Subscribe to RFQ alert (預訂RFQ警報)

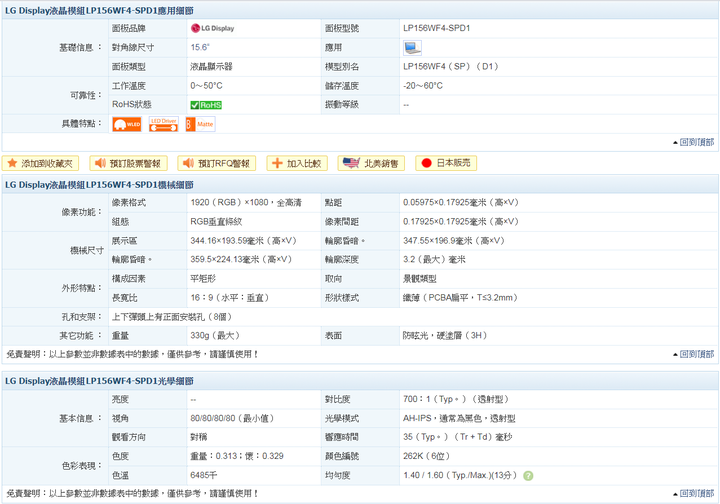216,163
